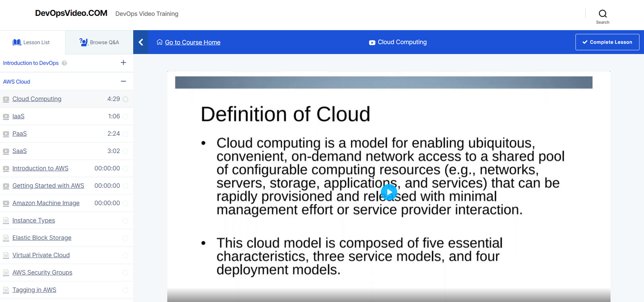Click the Search magnifier icon
Viewport: 644px width, 302px height.
click(602, 14)
